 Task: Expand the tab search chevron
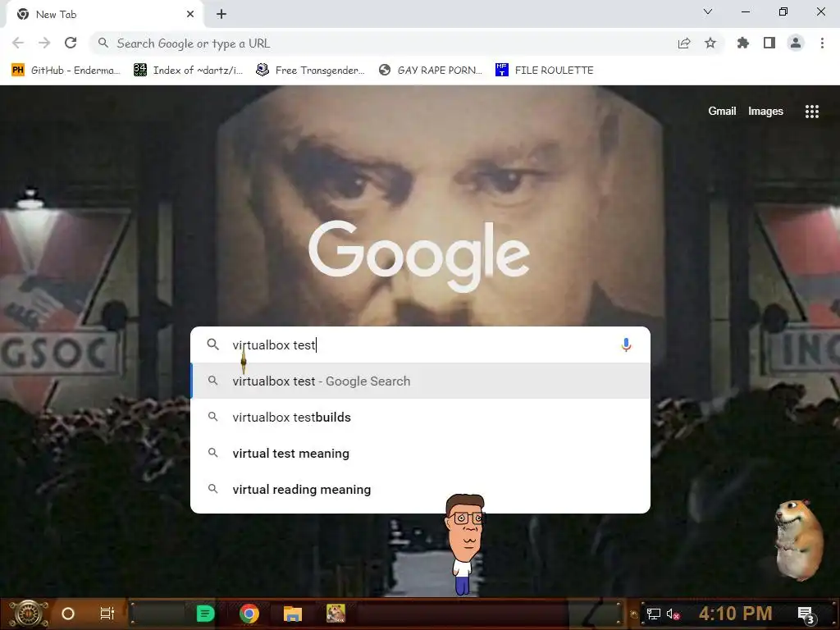tap(708, 11)
